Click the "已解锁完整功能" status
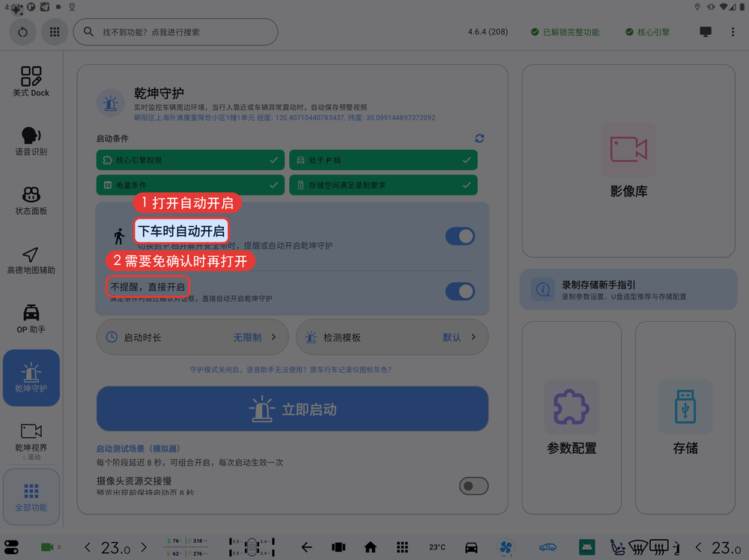Screen dimensions: 749x560 point(565,32)
